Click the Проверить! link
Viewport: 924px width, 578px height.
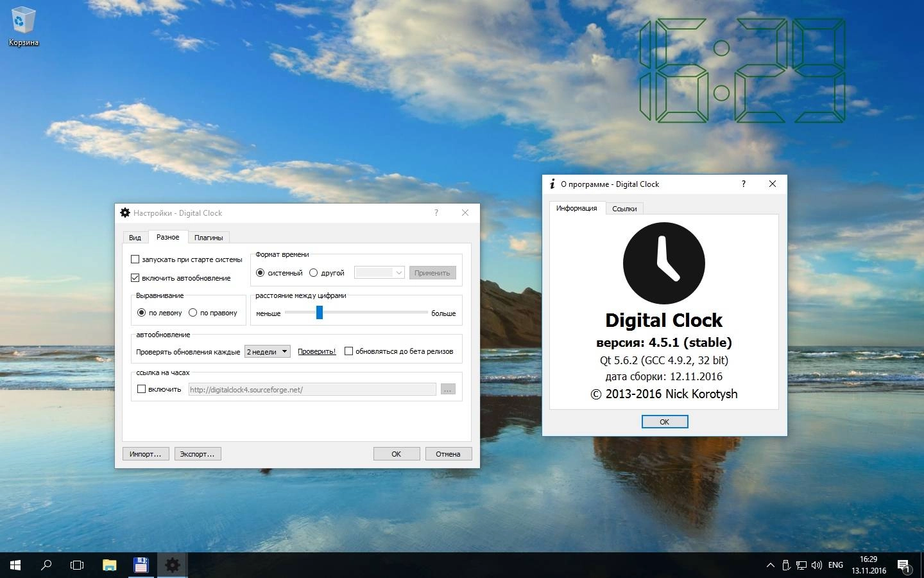316,351
